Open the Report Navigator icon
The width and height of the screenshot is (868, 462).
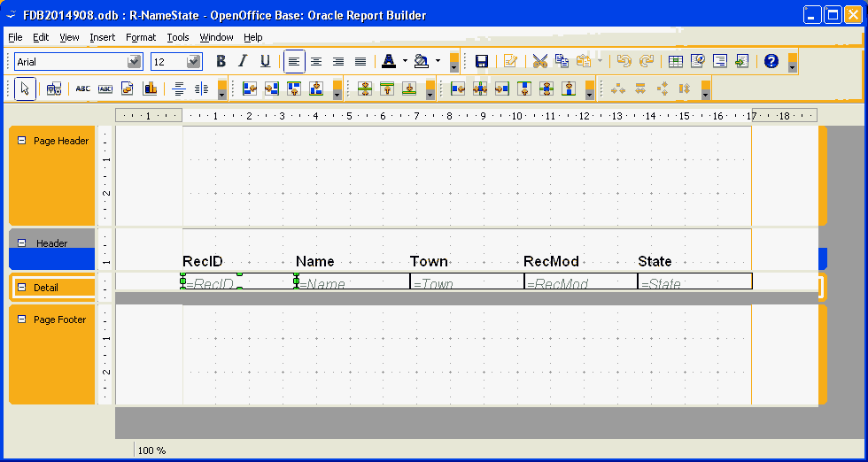pos(698,61)
